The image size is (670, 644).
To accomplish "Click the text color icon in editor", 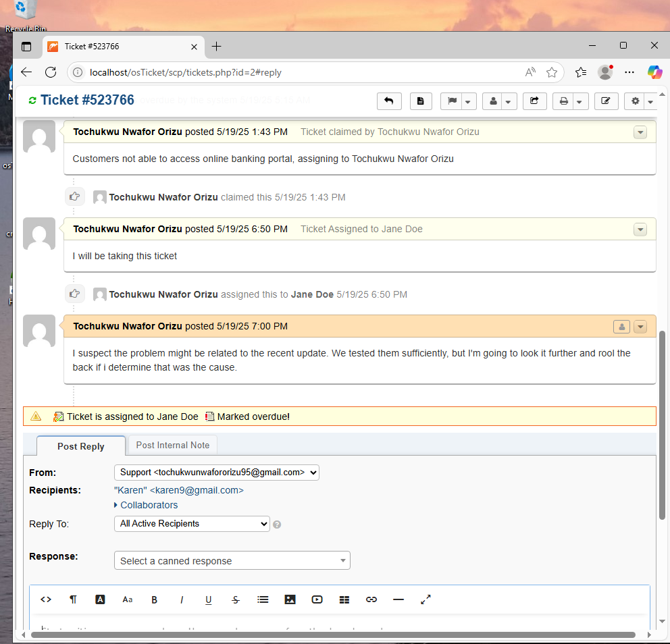I will pyautogui.click(x=100, y=599).
